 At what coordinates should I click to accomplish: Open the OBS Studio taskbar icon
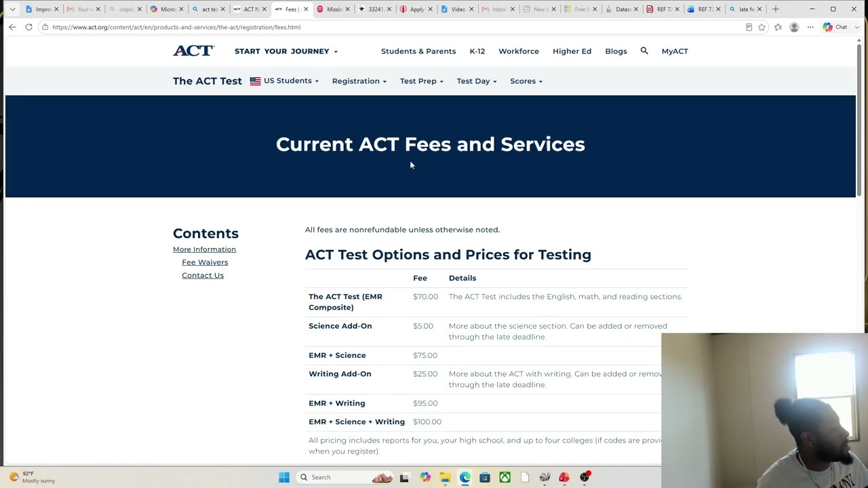pyautogui.click(x=585, y=477)
